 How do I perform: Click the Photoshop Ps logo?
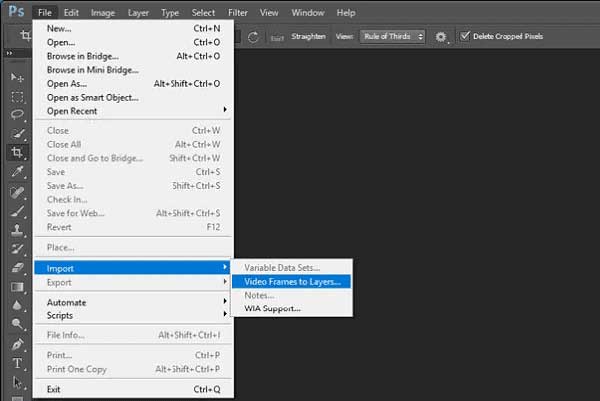pos(16,11)
